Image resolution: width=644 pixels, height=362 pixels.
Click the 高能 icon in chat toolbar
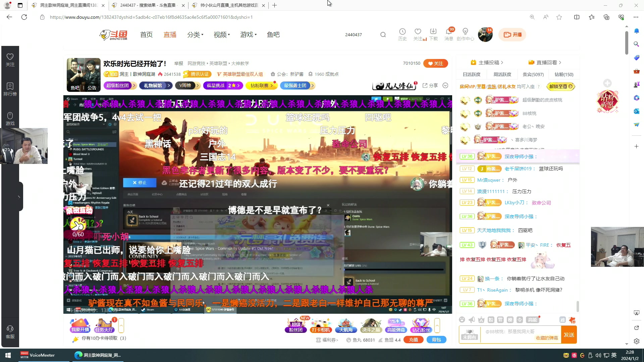[532, 320]
